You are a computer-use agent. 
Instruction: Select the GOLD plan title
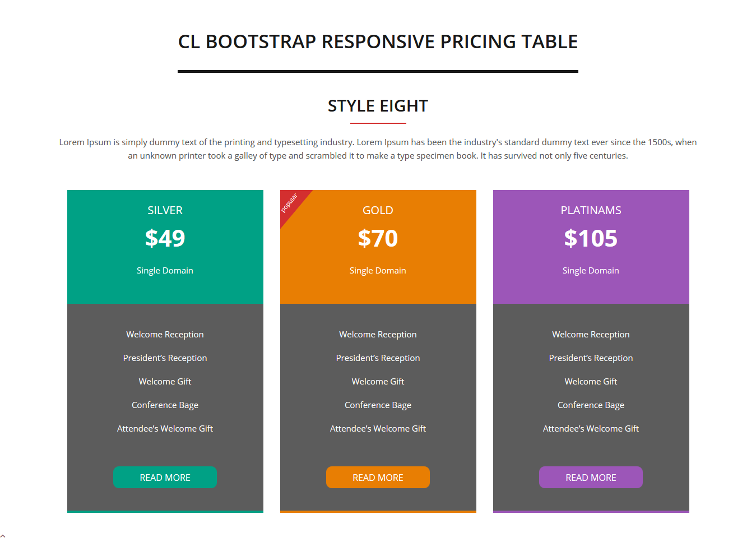378,210
